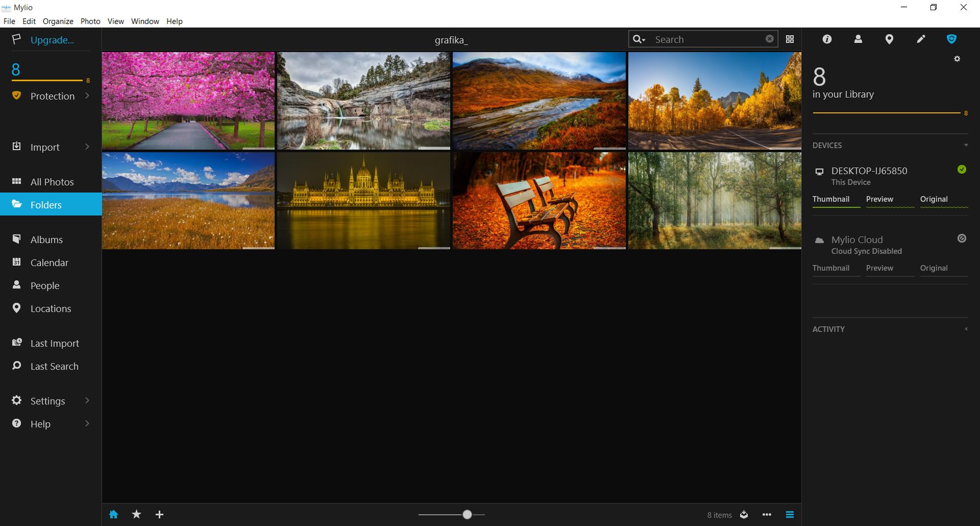This screenshot has width=980, height=526.
Task: Select the waterfall rock cliff photo
Action: pos(364,101)
